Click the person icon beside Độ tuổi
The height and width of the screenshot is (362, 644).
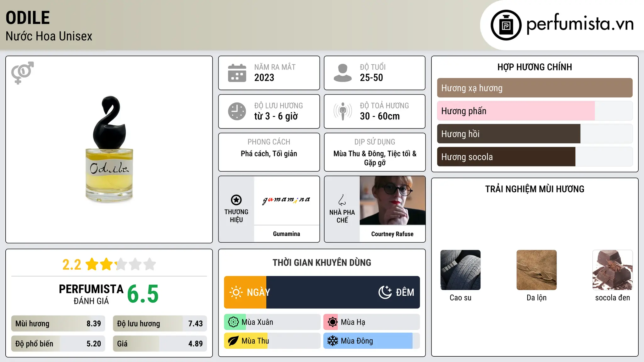tap(343, 73)
